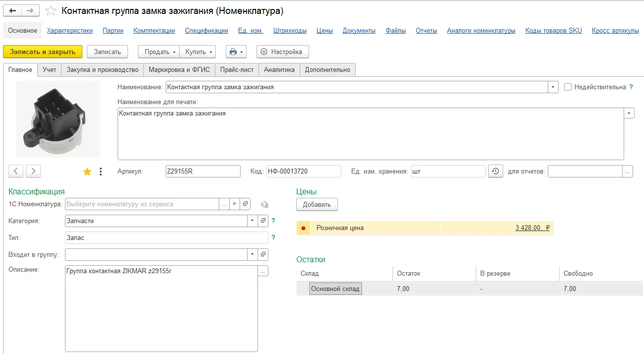Show previous product image arrow
Viewport: 644px width, 354px height.
tap(16, 172)
